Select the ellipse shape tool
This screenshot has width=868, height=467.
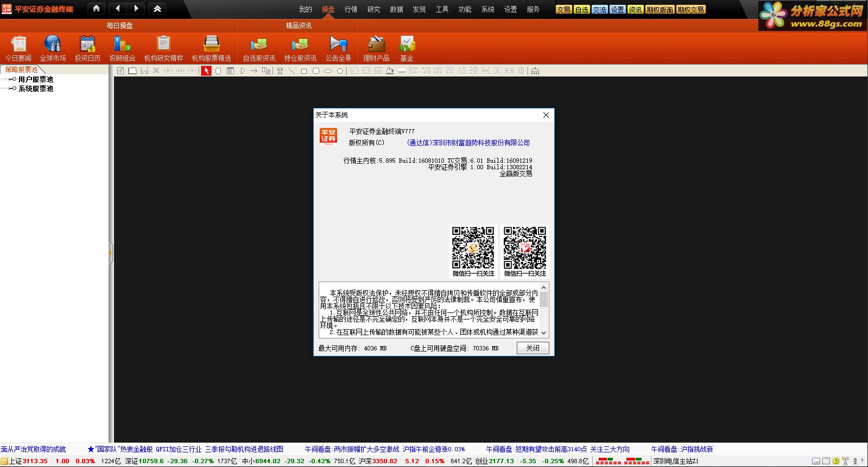point(328,71)
